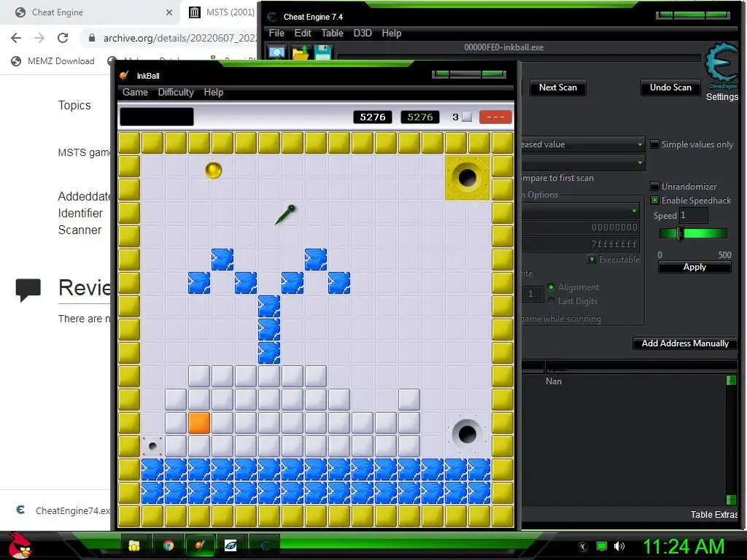Switch to Cheat Engine in the taskbar
This screenshot has width=747, height=560.
pyautogui.click(x=266, y=545)
